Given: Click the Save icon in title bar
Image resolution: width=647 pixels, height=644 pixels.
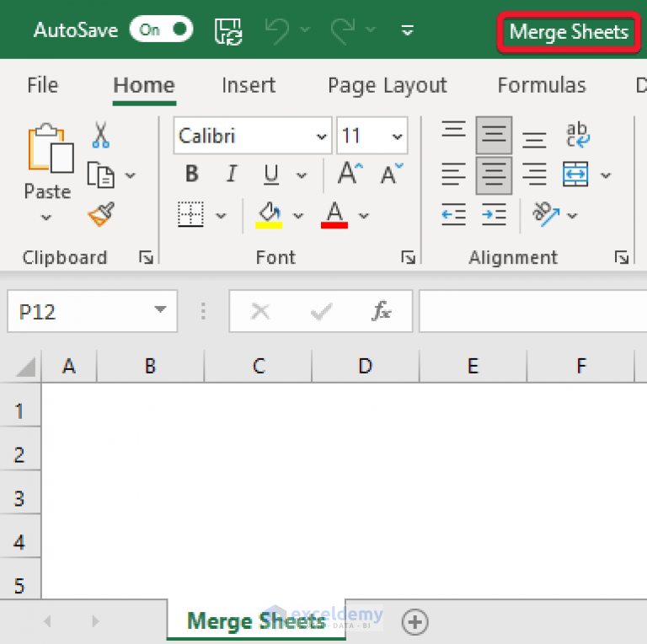Looking at the screenshot, I should tap(228, 31).
